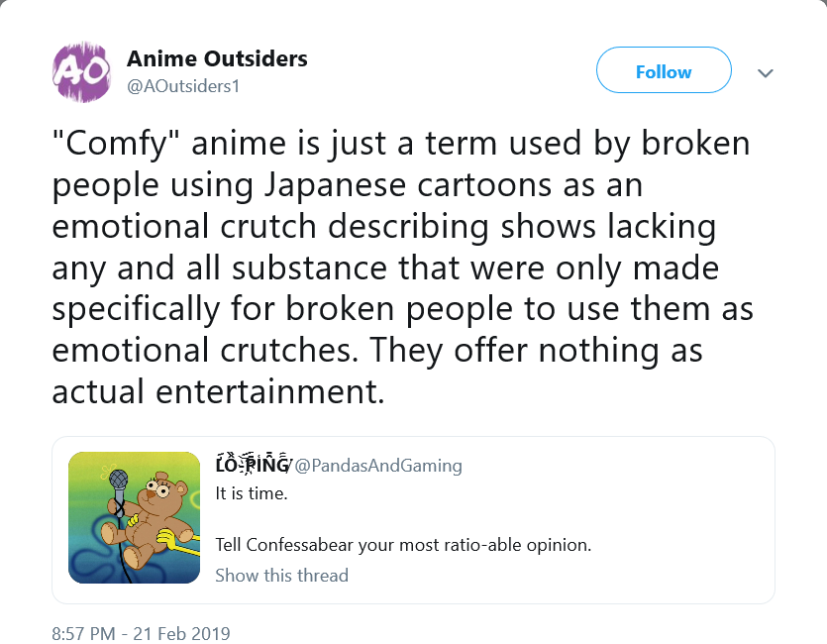Open the @AOutsiders1 handle link
The height and width of the screenshot is (644, 827).
pos(183,86)
